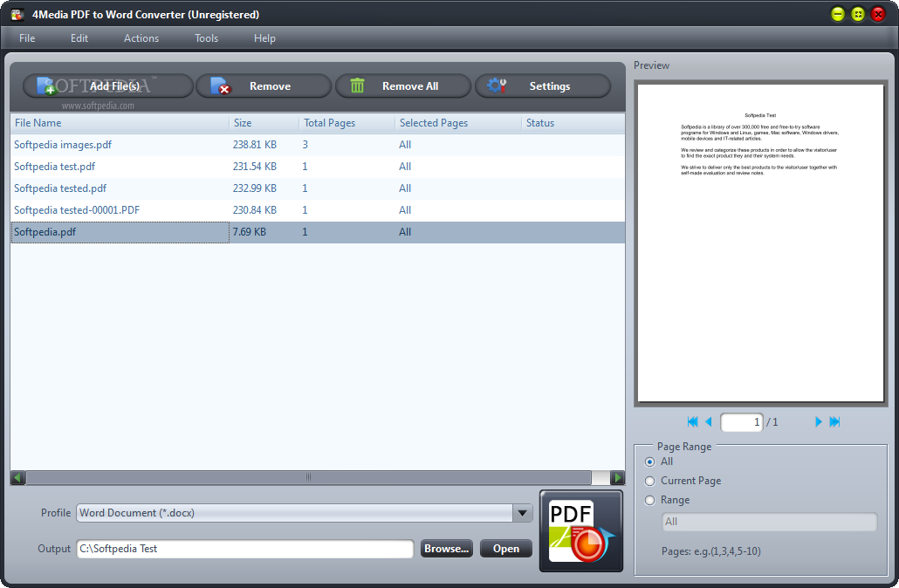Click the Total Pages column header
Screen dimensions: 899x588
[x=347, y=123]
